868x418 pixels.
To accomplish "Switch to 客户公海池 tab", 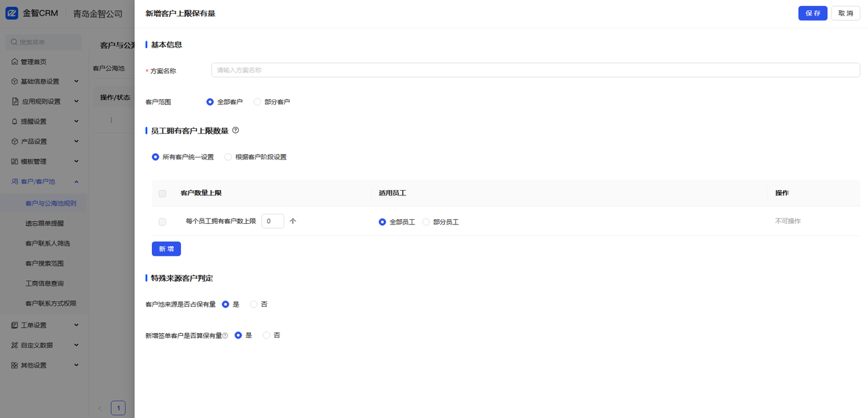I will 108,69.
